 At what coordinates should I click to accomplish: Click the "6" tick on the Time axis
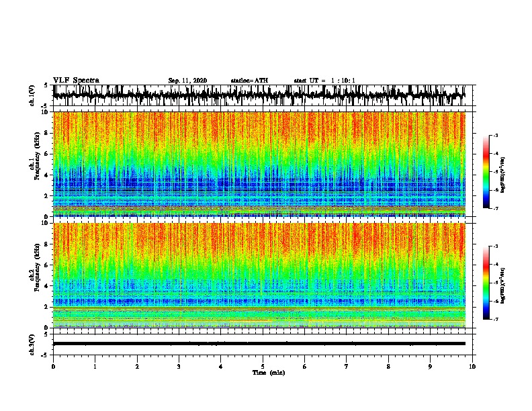[305, 367]
